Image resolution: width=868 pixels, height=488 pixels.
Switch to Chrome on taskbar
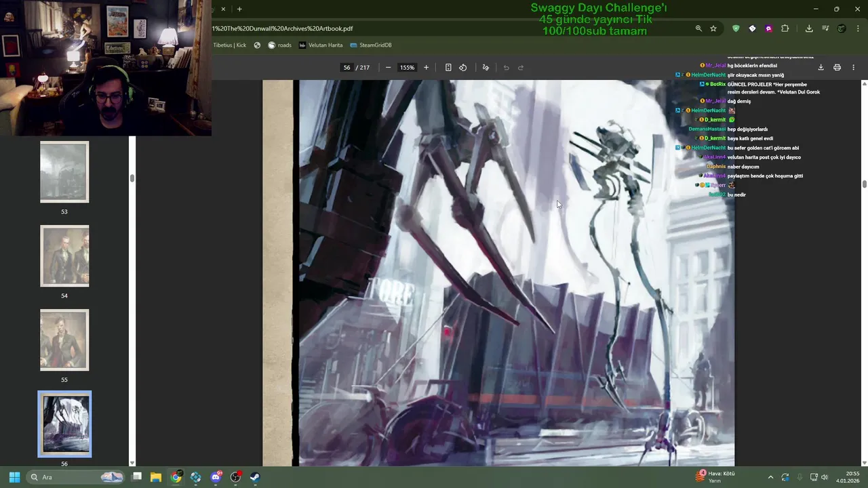176,477
